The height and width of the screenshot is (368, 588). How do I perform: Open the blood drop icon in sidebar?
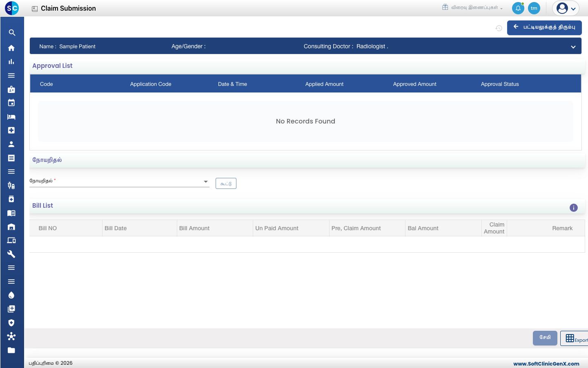click(11, 295)
